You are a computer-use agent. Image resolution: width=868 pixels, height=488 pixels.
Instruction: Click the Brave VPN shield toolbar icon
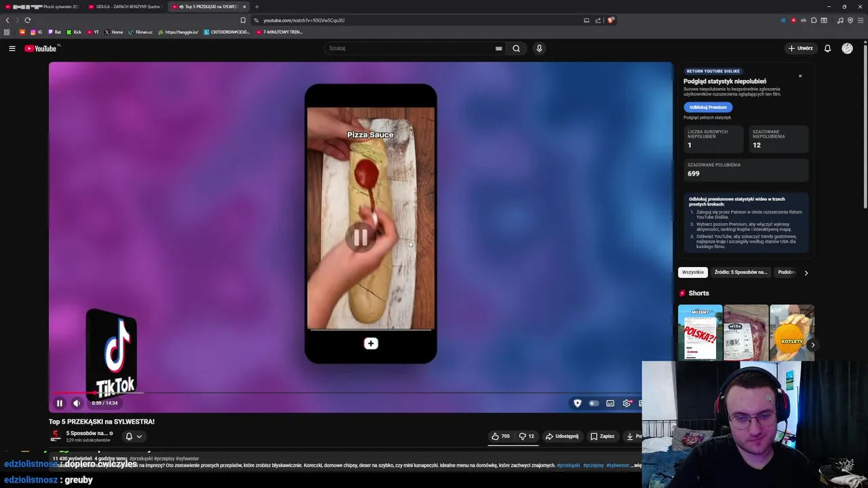850,20
